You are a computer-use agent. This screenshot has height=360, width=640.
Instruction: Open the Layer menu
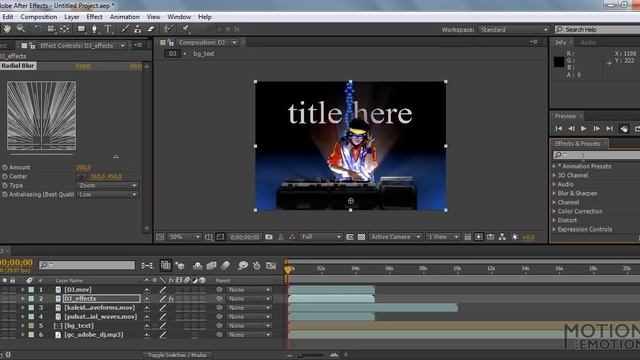[x=72, y=17]
